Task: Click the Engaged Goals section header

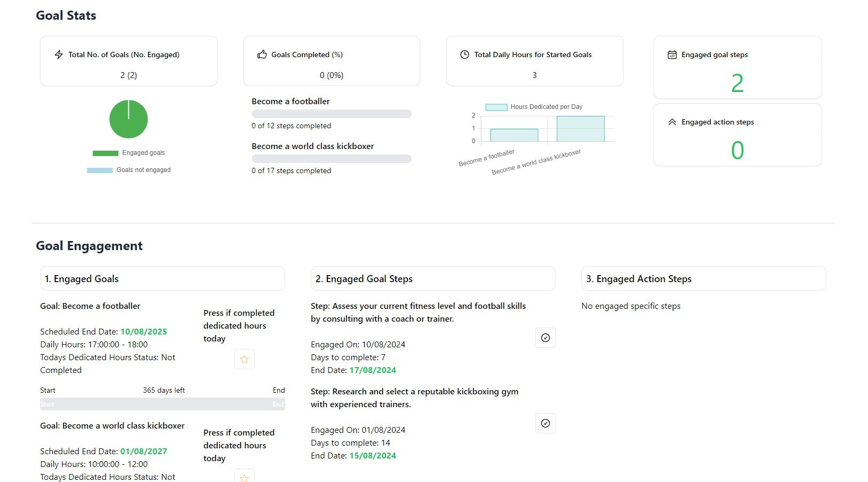Action: [x=162, y=279]
